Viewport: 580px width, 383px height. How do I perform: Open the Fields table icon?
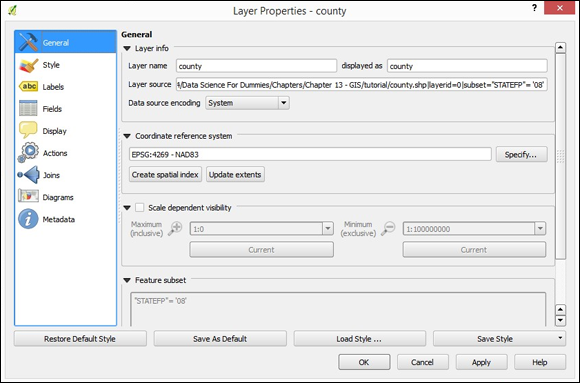[28, 108]
